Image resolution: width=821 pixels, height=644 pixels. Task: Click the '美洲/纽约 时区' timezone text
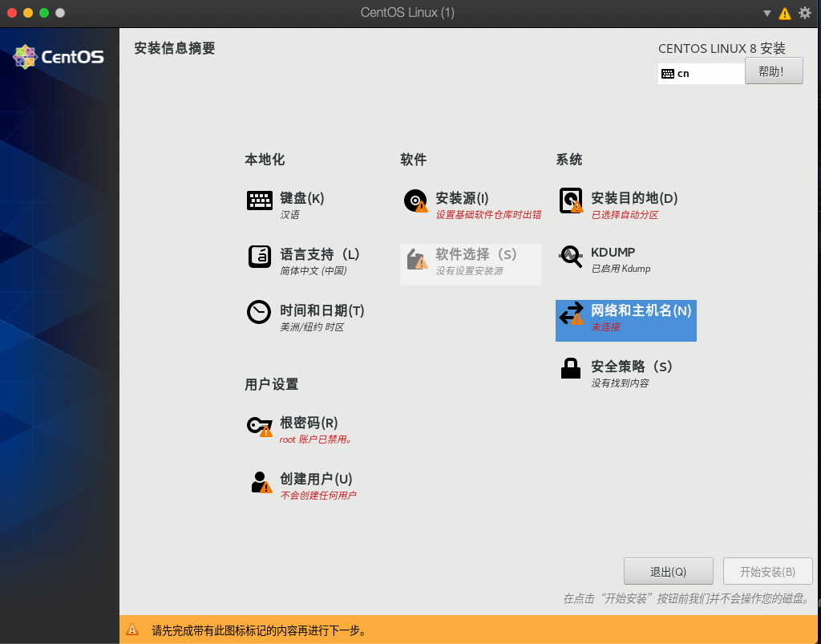312,327
